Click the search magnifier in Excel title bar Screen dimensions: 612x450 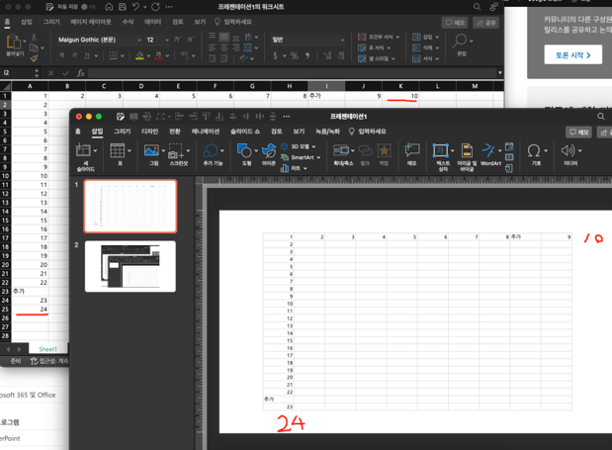pyautogui.click(x=477, y=7)
